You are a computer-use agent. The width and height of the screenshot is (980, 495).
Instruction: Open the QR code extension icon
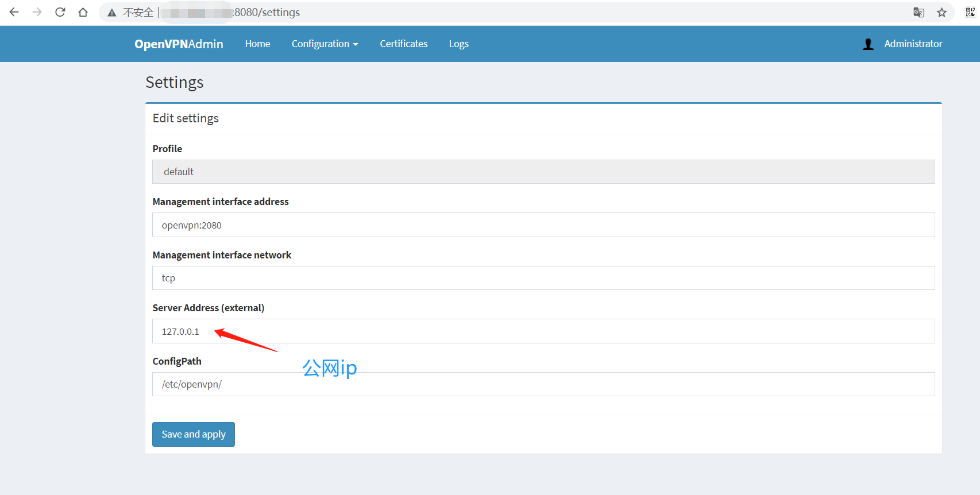970,12
